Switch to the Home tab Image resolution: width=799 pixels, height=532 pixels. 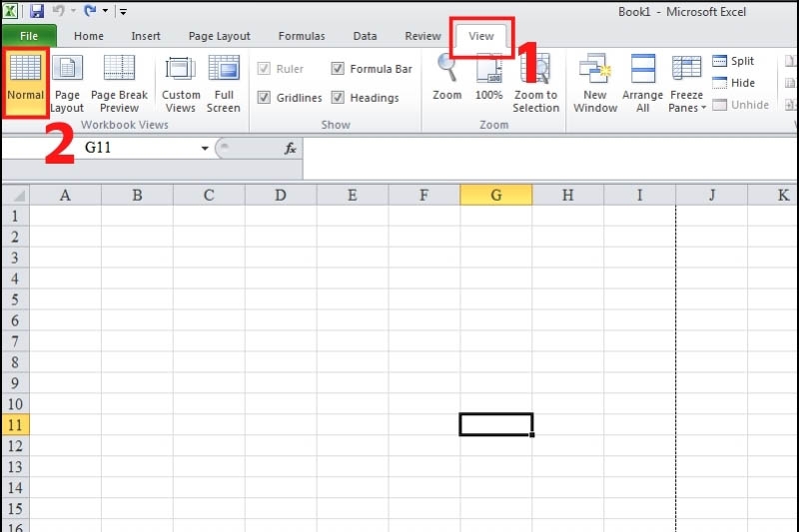pyautogui.click(x=89, y=36)
